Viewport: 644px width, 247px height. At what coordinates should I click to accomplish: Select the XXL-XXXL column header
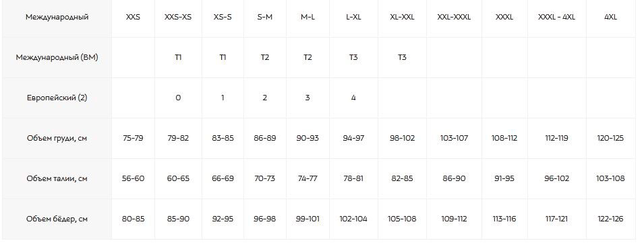(x=455, y=17)
